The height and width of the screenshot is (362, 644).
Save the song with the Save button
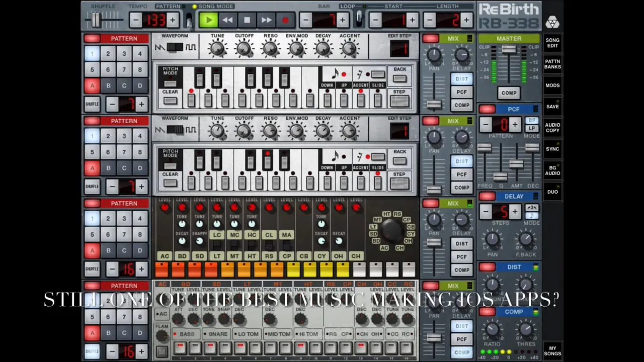[x=552, y=107]
